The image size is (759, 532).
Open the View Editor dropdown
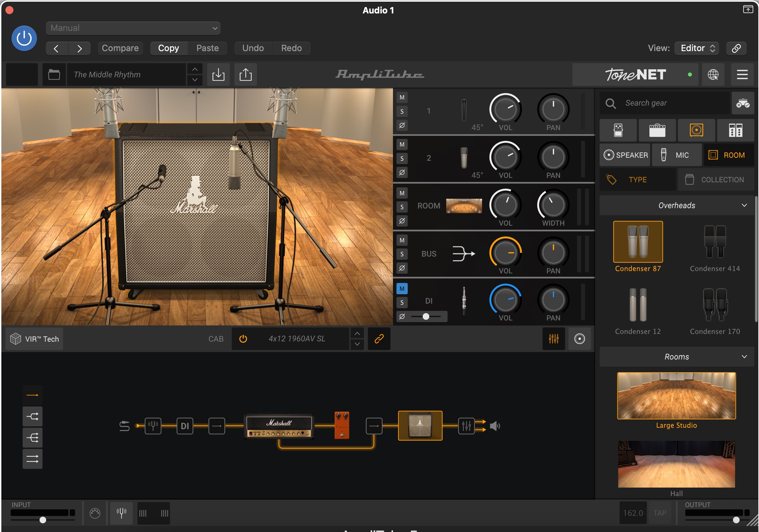click(x=697, y=48)
